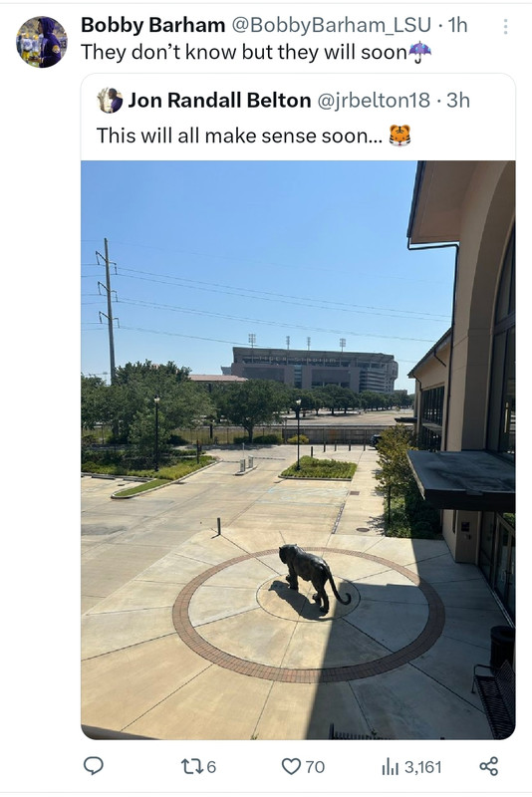
Task: View the 6 reposts count
Action: pyautogui.click(x=211, y=766)
